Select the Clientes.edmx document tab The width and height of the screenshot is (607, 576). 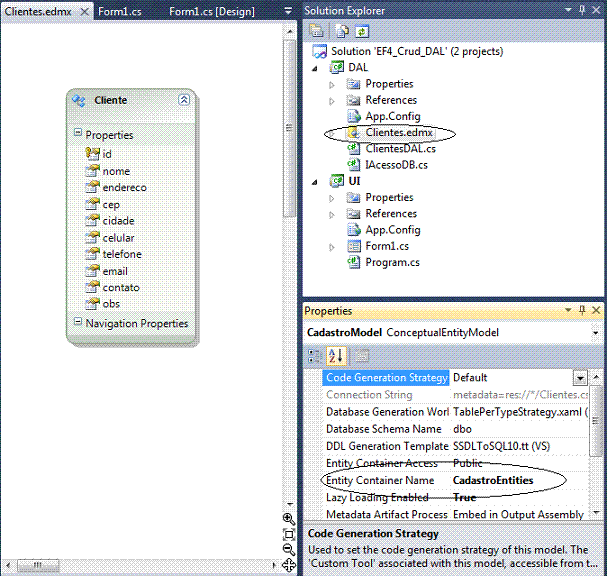(x=38, y=12)
